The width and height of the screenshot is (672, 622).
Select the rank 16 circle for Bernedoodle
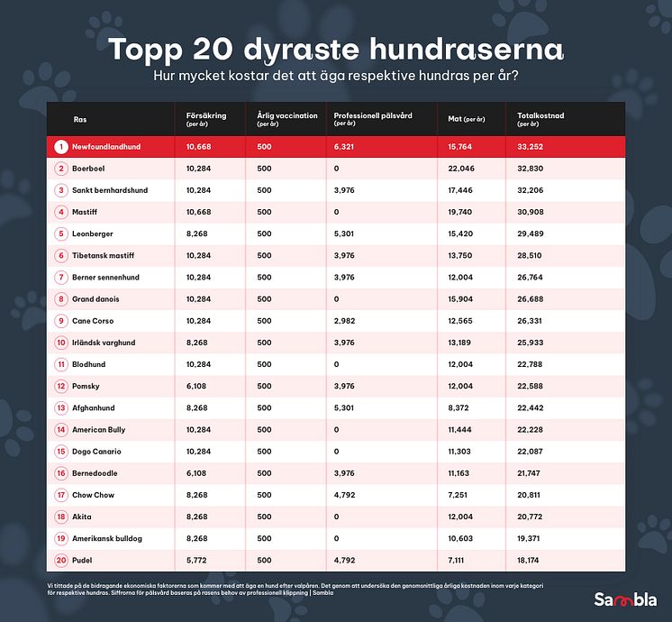coord(61,473)
